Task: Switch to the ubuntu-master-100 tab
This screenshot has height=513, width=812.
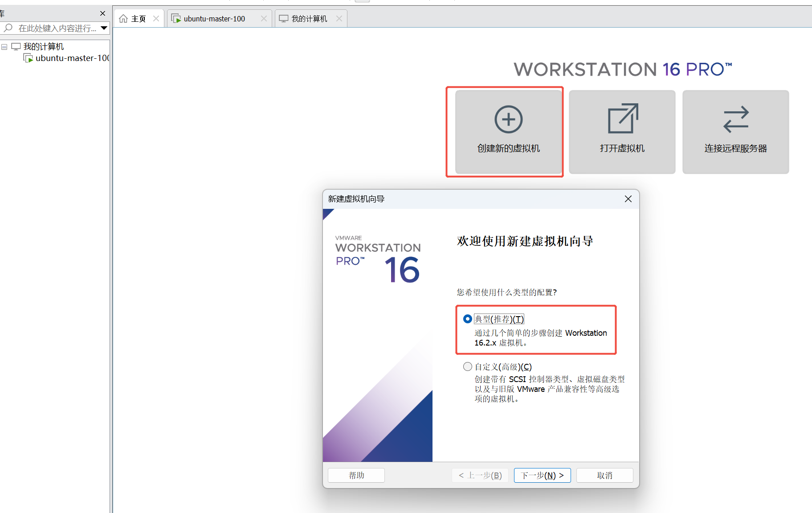Action: coord(219,19)
